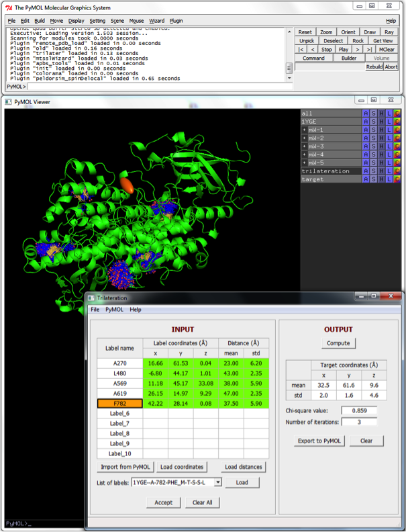Toggle the mW-5 object name

tap(334, 163)
